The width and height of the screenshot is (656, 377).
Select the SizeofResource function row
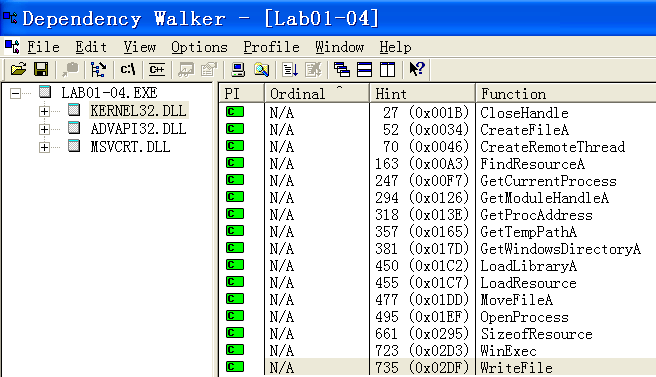click(x=438, y=333)
